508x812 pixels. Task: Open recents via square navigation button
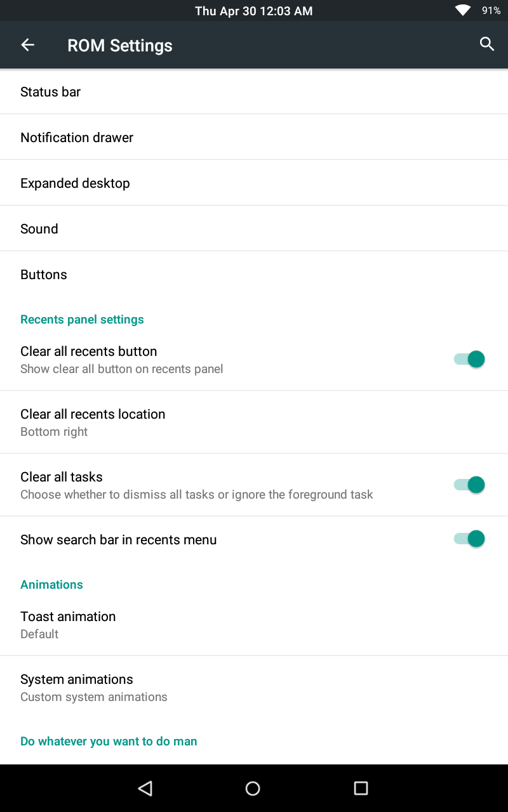tap(361, 788)
